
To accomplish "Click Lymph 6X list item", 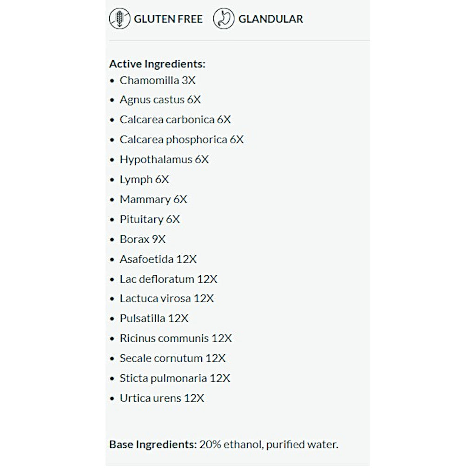I will 144,180.
